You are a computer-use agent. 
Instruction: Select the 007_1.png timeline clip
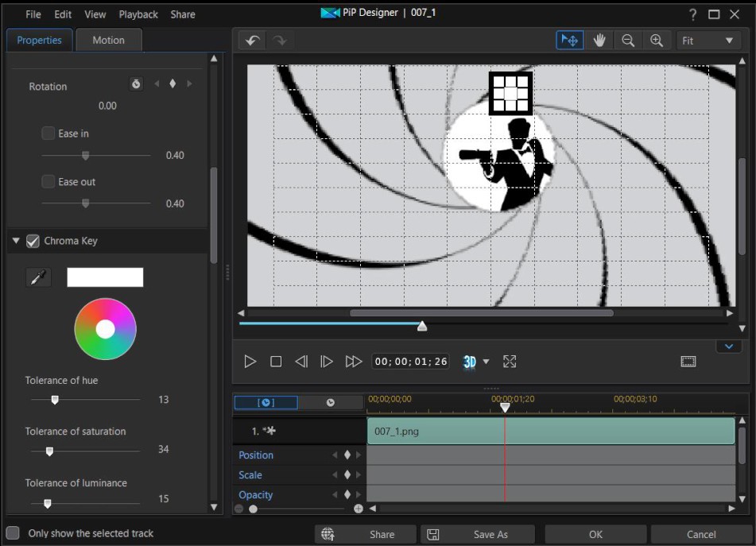551,431
